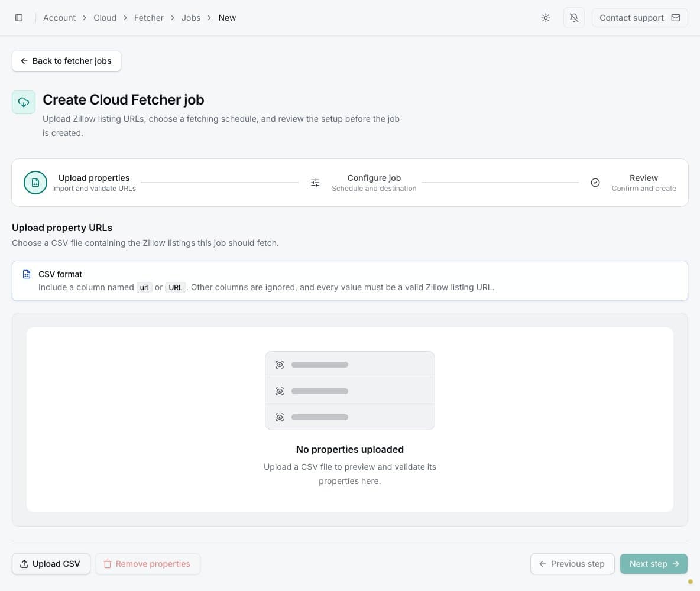The width and height of the screenshot is (700, 591).
Task: Navigate to Jobs breadcrumb
Action: pyautogui.click(x=190, y=18)
